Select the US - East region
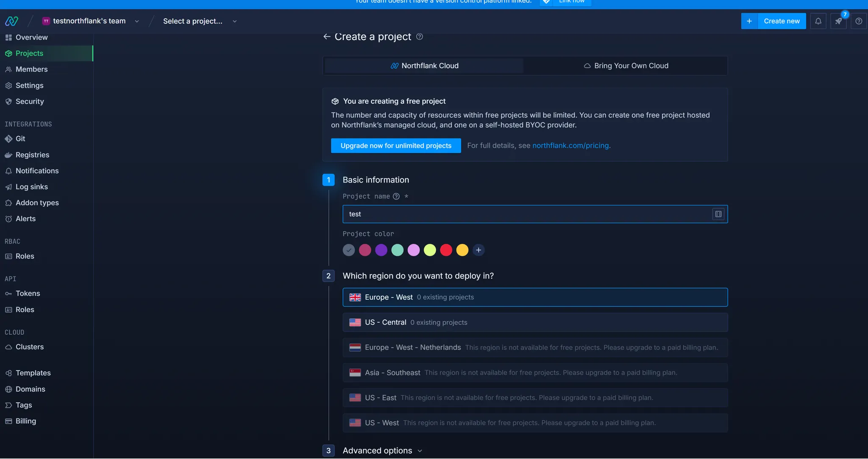 [x=535, y=398]
